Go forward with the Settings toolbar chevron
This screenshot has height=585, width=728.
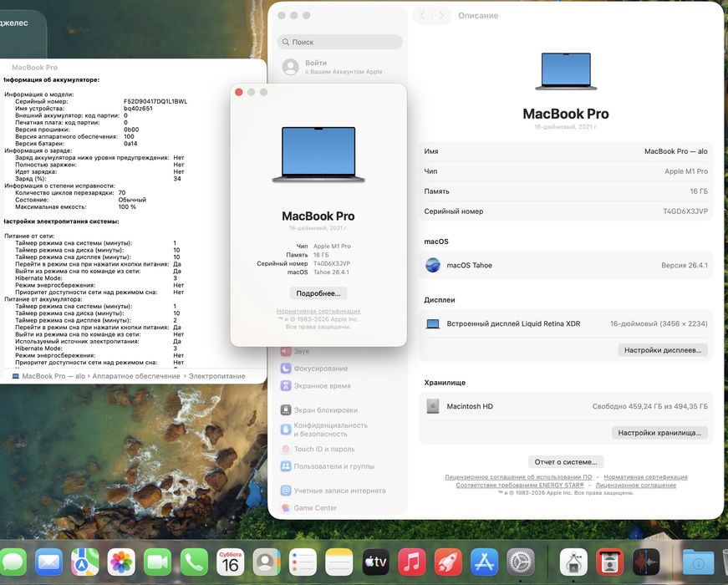pyautogui.click(x=441, y=15)
